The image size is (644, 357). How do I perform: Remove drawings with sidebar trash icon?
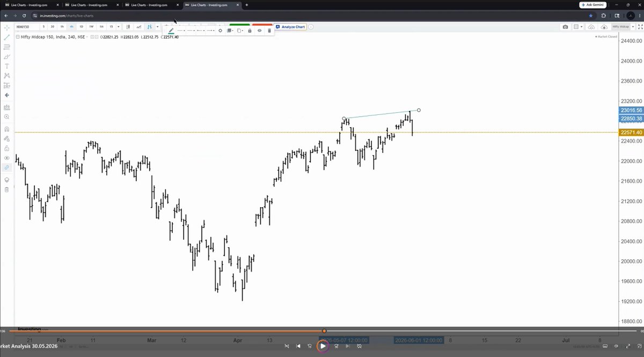(x=6, y=190)
